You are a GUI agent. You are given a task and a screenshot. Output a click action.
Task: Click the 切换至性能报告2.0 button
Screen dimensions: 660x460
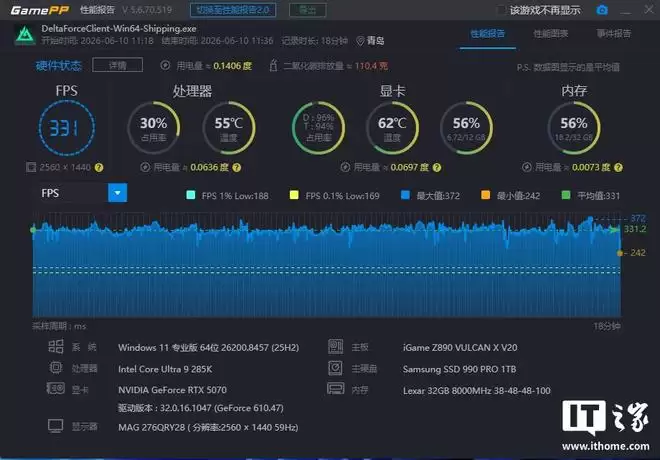[x=233, y=10]
